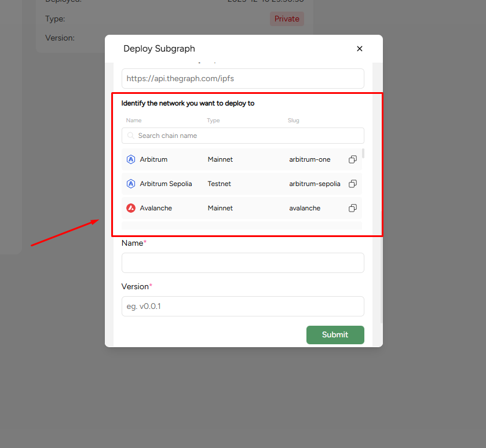Screen dimensions: 486x448
Task: Click Mainnet in the Arbitrum row
Action: (x=220, y=159)
